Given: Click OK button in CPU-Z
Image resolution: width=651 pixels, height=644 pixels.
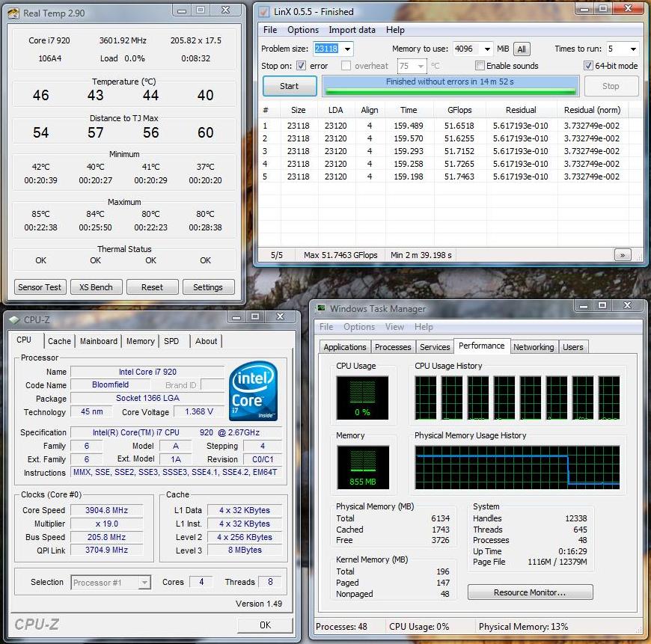Looking at the screenshot, I should 265,625.
